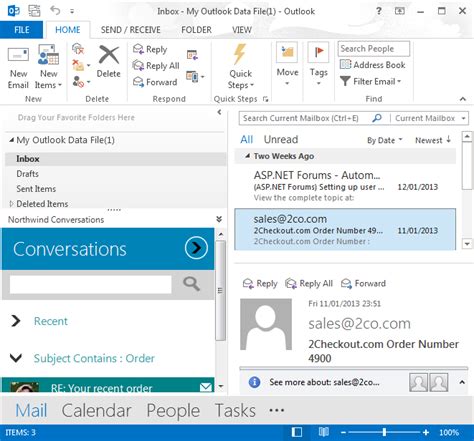The height and width of the screenshot is (441, 474).
Task: Click the Meeting reply icon
Action: pos(192,54)
